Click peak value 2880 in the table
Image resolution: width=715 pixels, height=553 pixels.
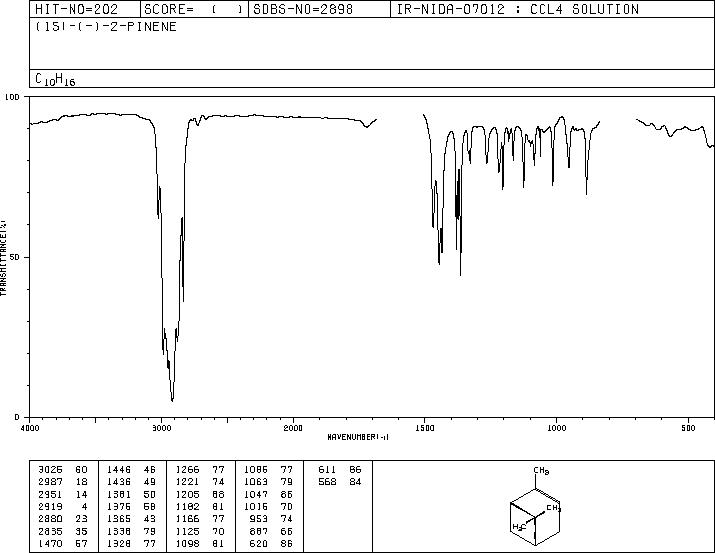click(50, 519)
